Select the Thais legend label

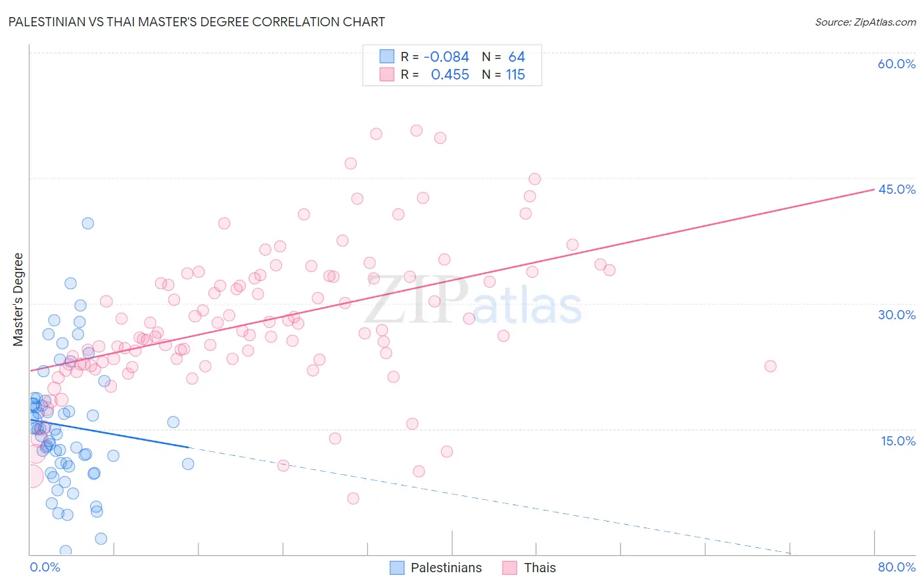point(540,568)
